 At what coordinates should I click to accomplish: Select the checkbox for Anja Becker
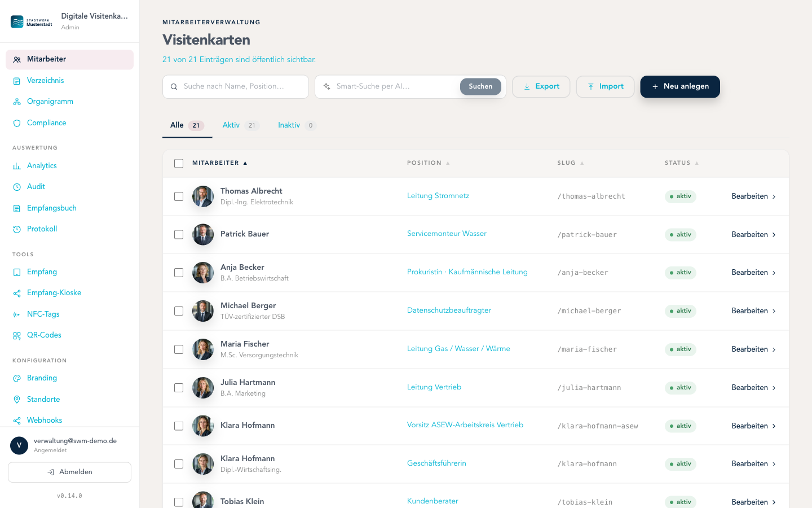pyautogui.click(x=179, y=273)
